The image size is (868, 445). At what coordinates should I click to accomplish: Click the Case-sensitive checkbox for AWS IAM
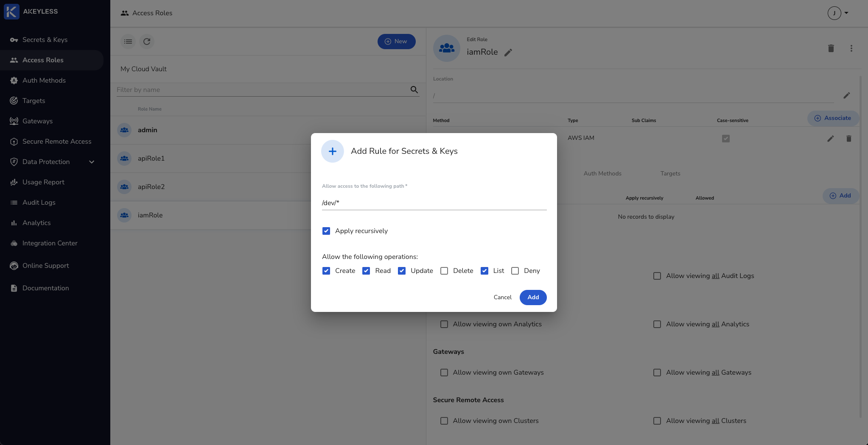pos(726,139)
